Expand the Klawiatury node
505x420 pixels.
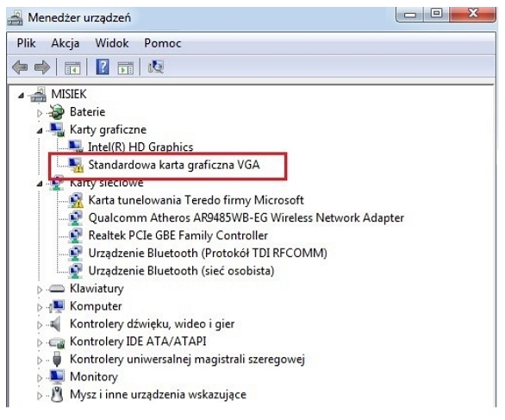[x=40, y=290]
